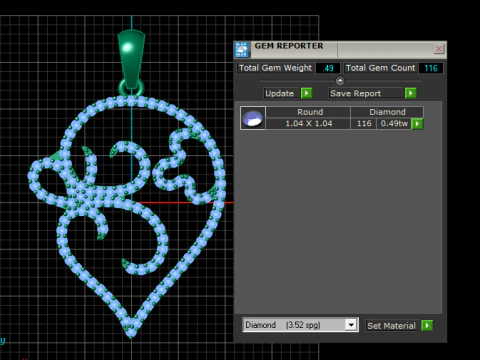
Task: Click the green arrow next to Set Material
Action: (x=427, y=325)
